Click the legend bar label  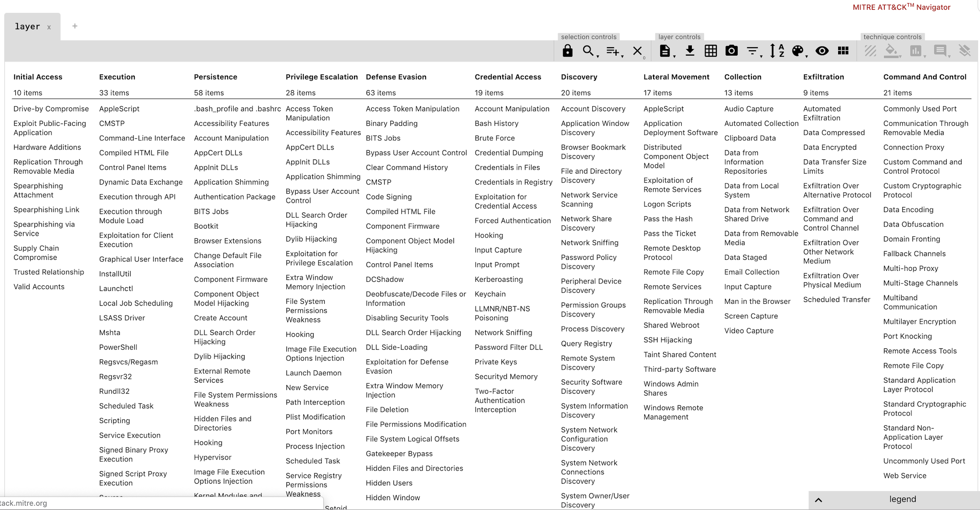(903, 499)
